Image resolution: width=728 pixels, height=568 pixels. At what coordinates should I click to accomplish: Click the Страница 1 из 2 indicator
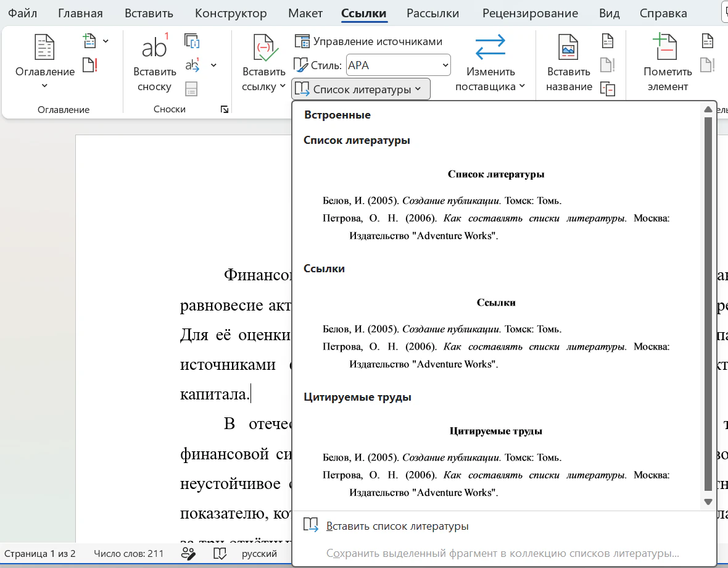tap(40, 554)
